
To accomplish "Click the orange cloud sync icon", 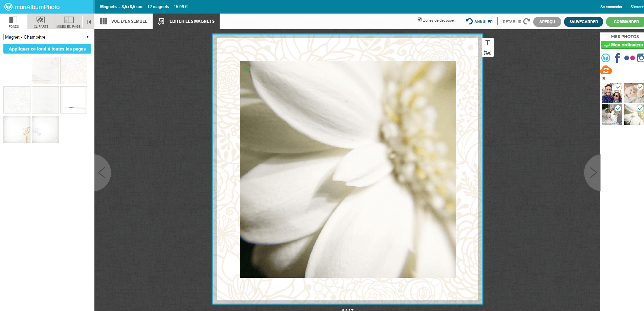I will pyautogui.click(x=606, y=70).
